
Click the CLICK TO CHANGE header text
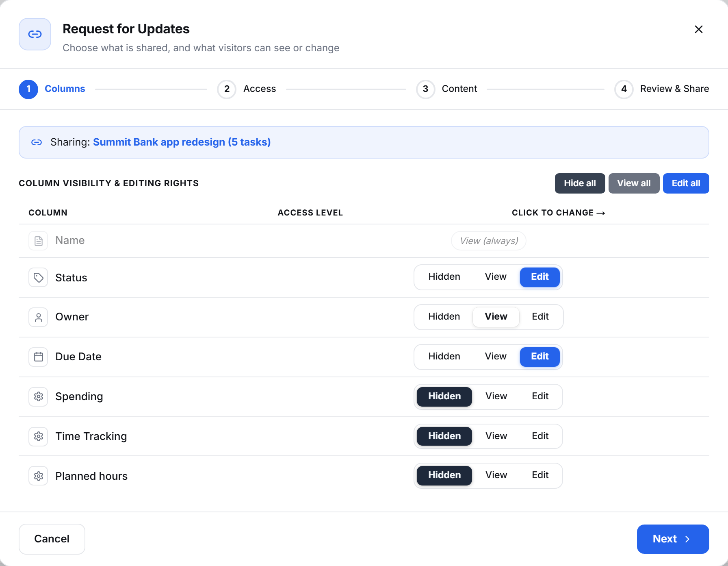(558, 213)
